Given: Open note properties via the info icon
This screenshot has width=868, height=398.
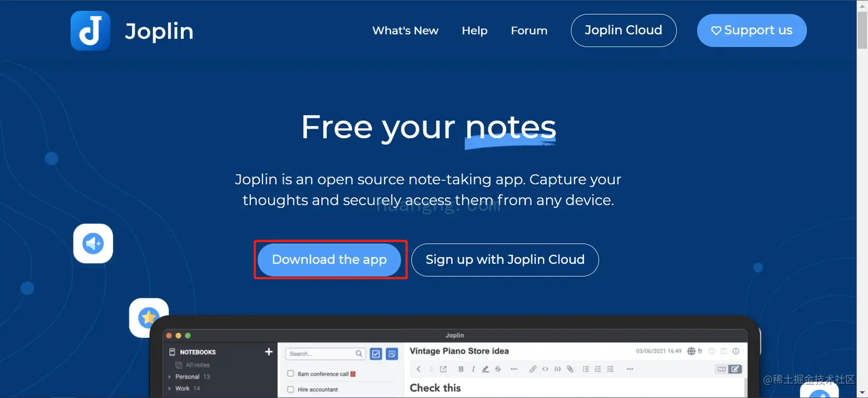Looking at the screenshot, I should 736,351.
